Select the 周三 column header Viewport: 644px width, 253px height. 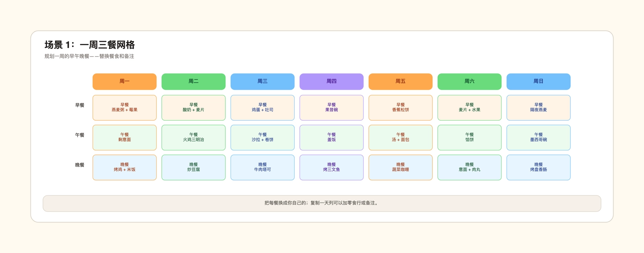pyautogui.click(x=262, y=82)
